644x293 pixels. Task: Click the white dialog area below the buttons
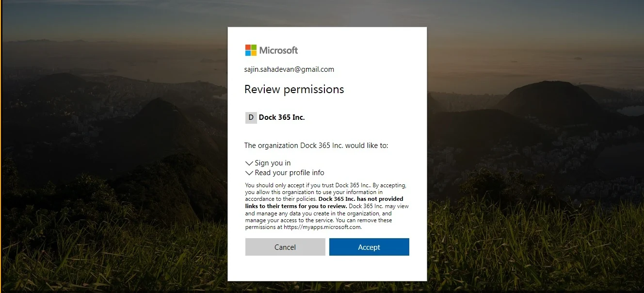(x=327, y=268)
